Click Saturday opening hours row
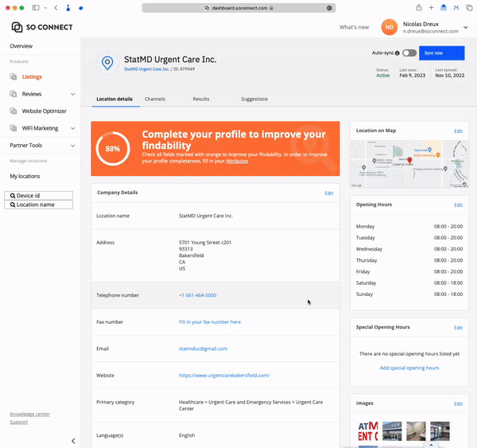The height and width of the screenshot is (448, 477). coord(409,283)
